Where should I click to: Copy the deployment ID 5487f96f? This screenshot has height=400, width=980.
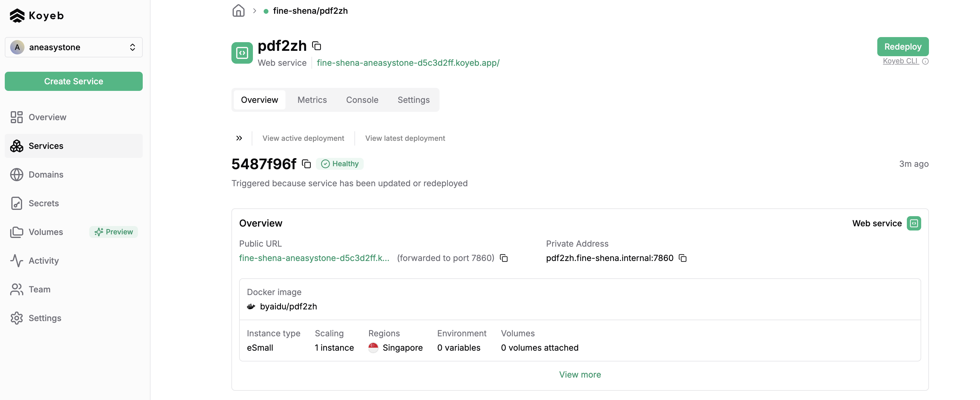(306, 164)
